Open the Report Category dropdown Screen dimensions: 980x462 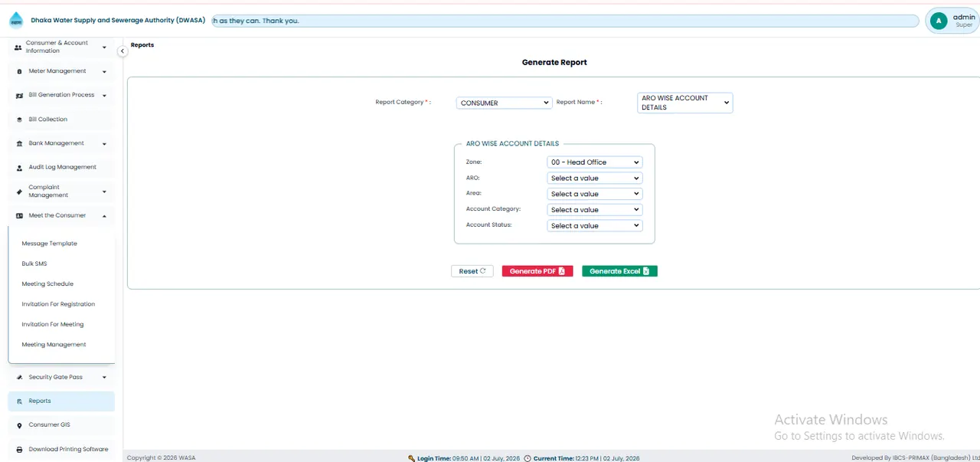(x=504, y=103)
